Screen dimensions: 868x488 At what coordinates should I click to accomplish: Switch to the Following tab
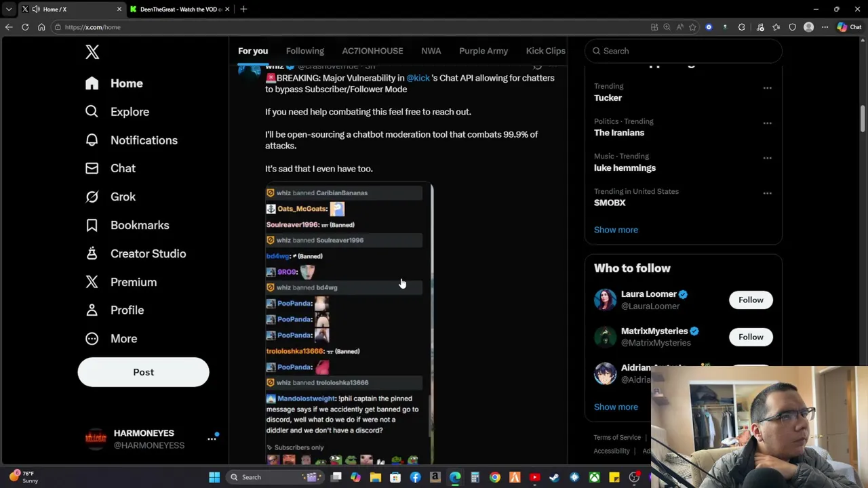[304, 51]
